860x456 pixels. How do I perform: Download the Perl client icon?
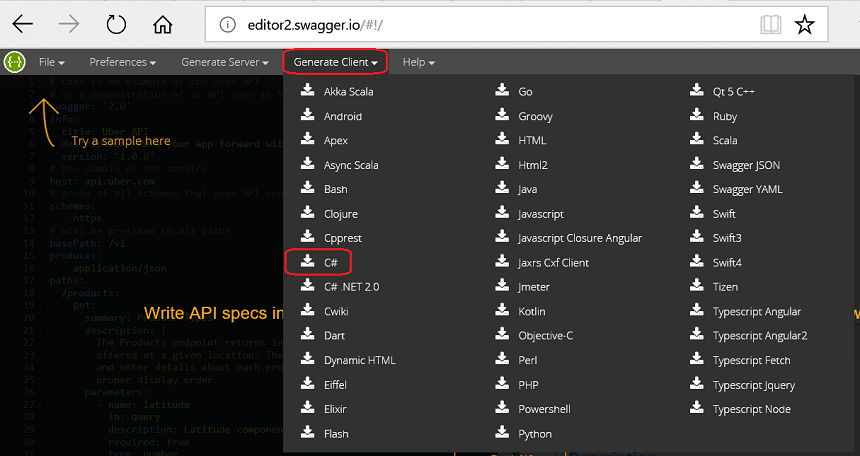[502, 358]
